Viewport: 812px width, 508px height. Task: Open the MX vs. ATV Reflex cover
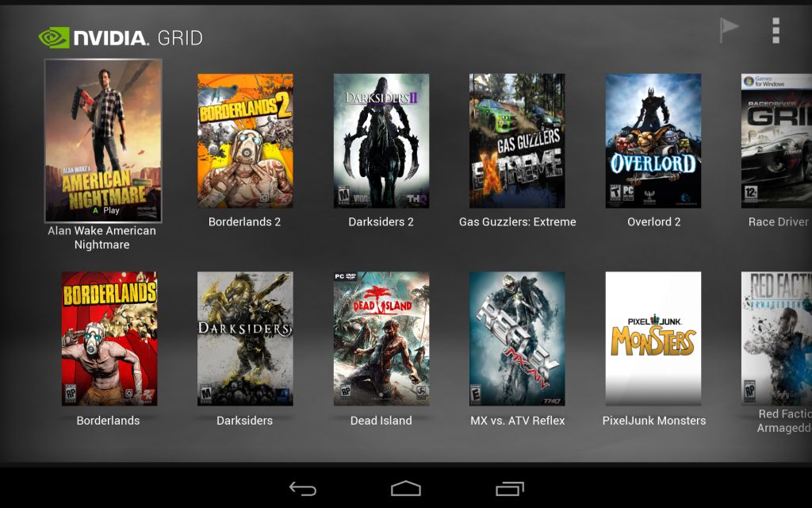tap(517, 338)
